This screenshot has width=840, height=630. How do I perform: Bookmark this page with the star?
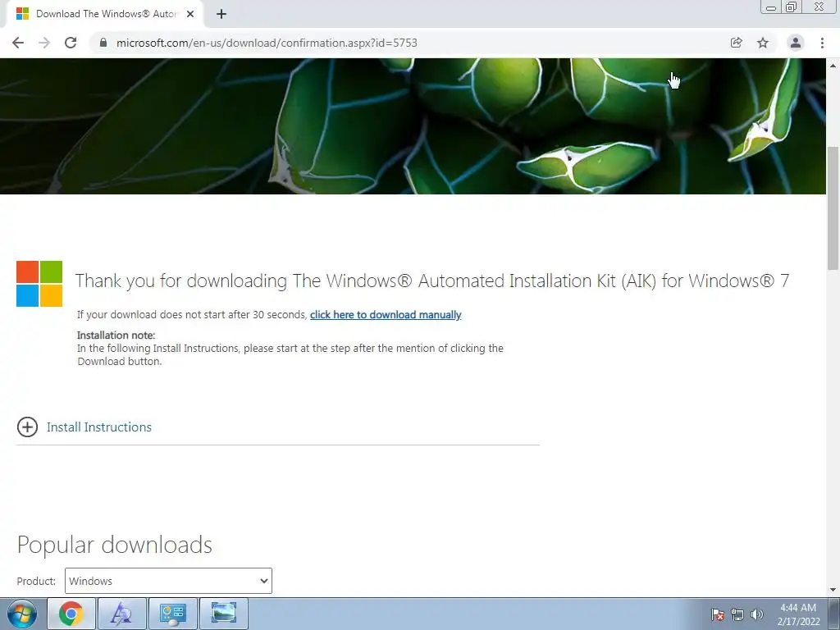pos(763,43)
